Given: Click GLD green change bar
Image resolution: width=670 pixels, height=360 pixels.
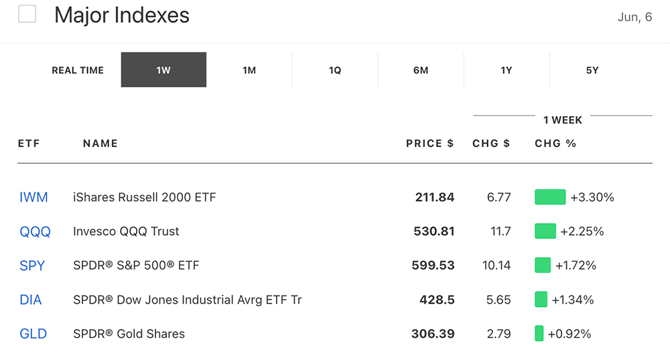Looking at the screenshot, I should click(539, 334).
